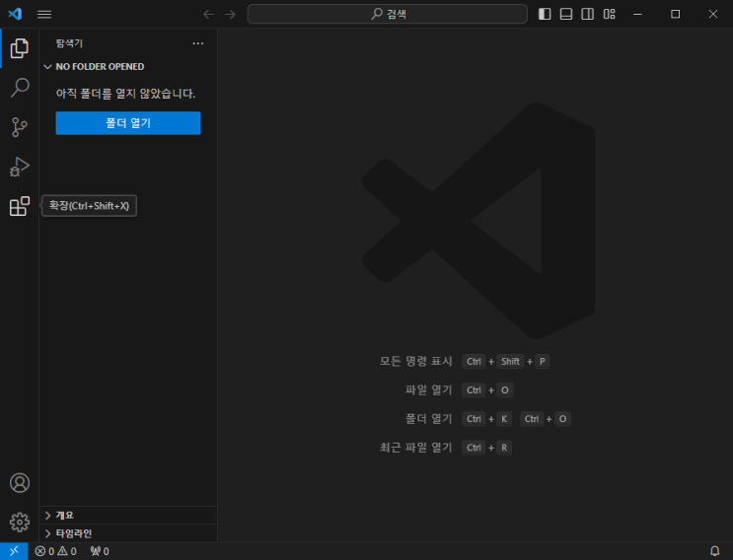Open Run and Debug view
Screen dimensions: 733x560
[19, 167]
